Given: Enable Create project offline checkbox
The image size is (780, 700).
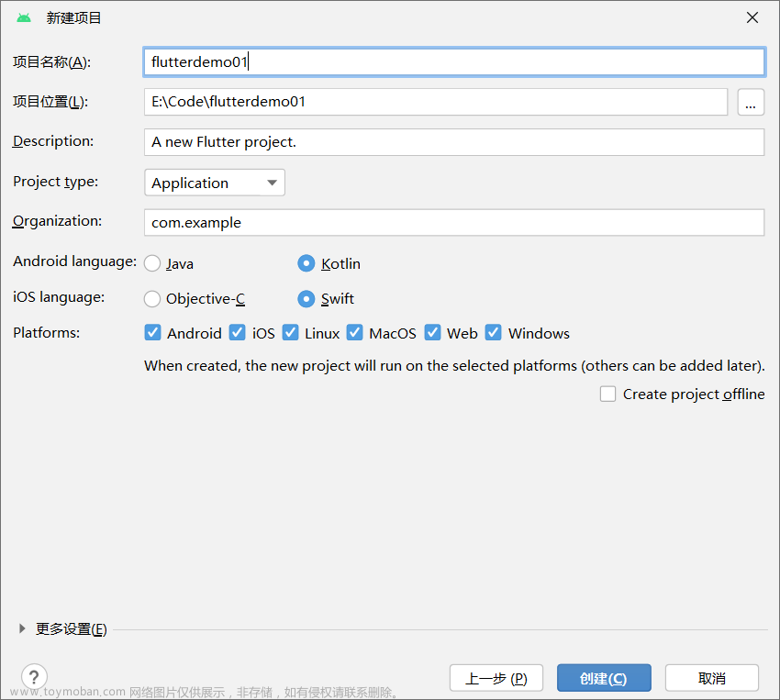Looking at the screenshot, I should tap(607, 394).
